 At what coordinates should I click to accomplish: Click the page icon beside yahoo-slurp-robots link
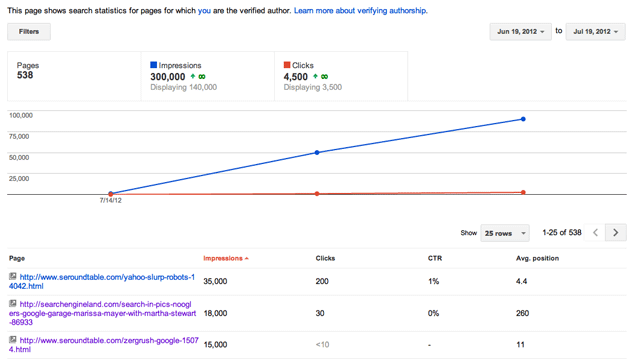(x=13, y=276)
